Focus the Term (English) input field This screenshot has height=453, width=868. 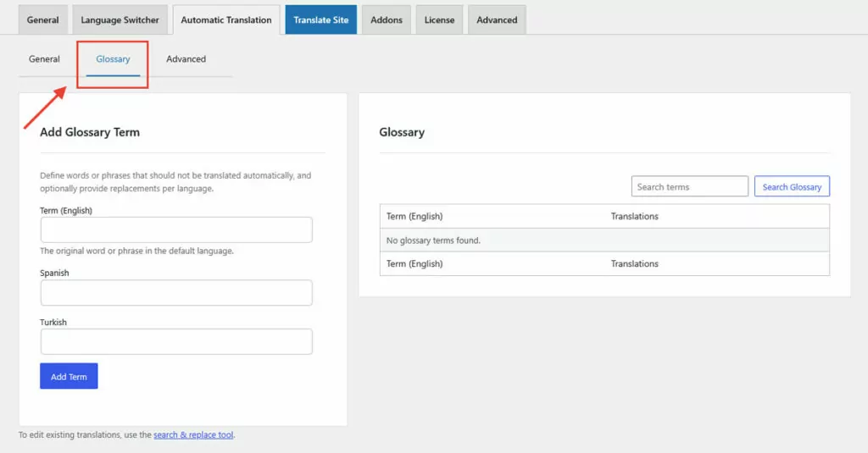(x=176, y=229)
